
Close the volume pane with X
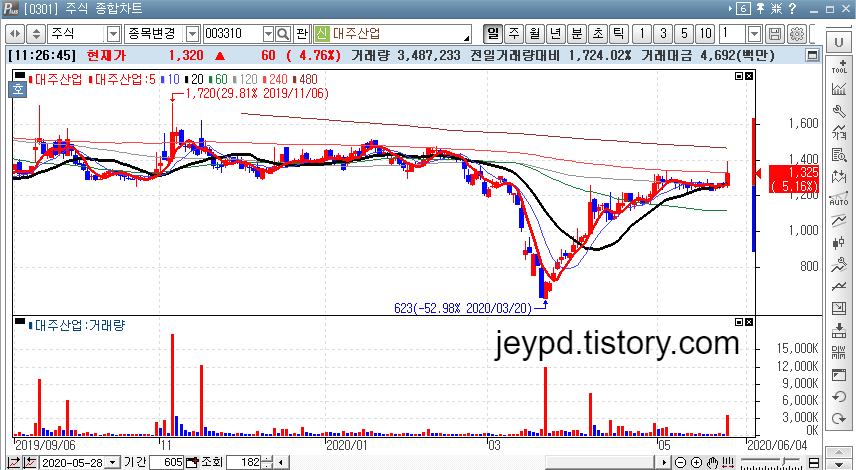[x=749, y=323]
